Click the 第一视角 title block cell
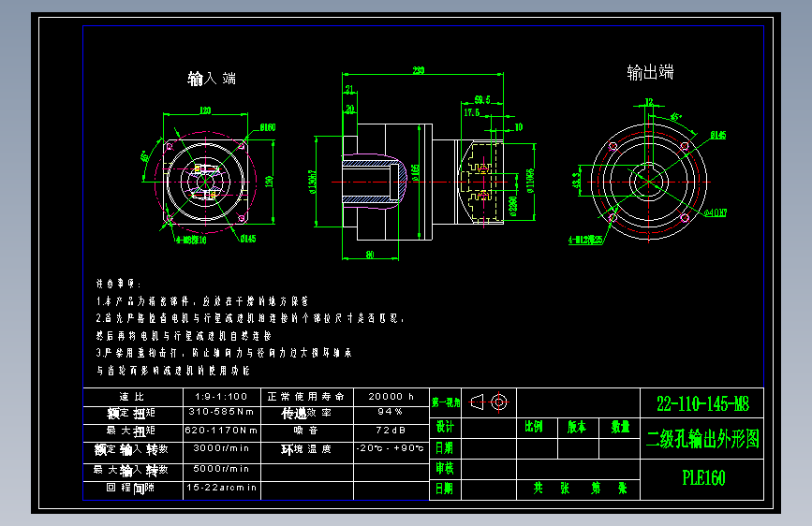 pos(446,402)
